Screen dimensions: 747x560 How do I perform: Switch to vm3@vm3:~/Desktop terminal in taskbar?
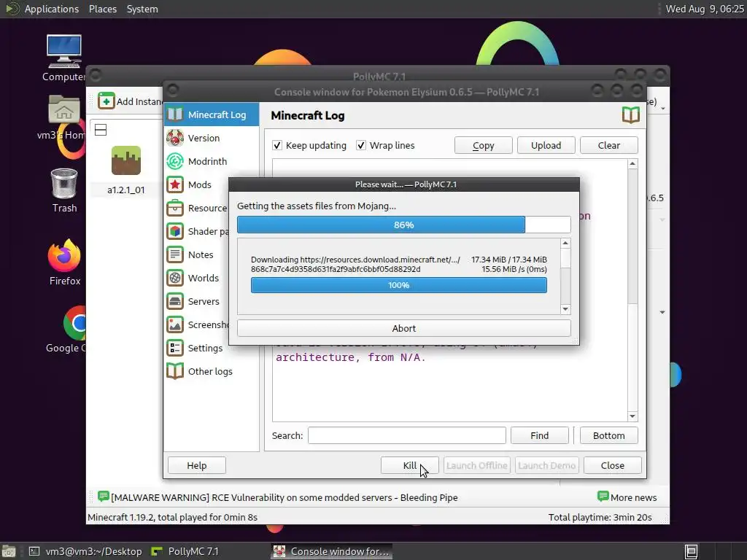point(86,551)
